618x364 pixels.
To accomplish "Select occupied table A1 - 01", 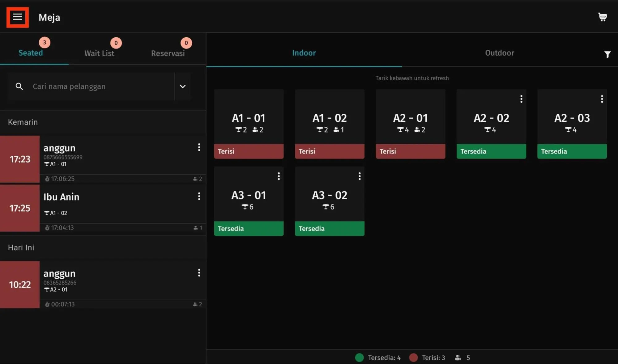I will click(x=249, y=124).
